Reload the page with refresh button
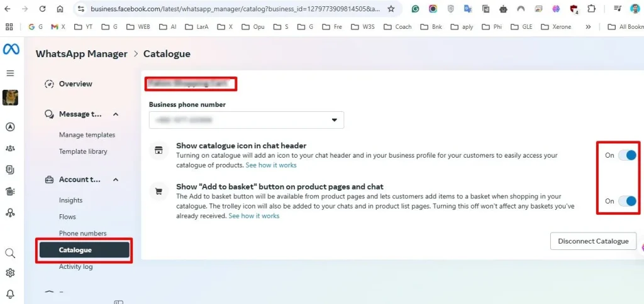 tap(42, 9)
